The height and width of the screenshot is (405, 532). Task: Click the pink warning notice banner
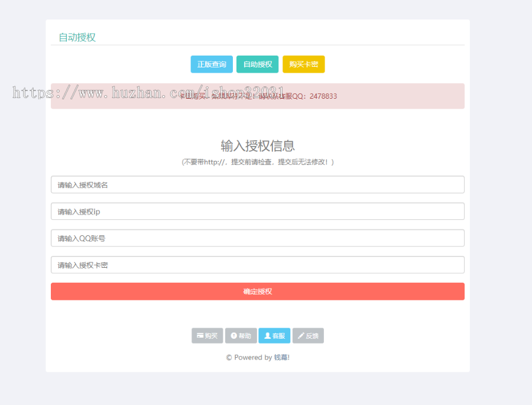pyautogui.click(x=257, y=96)
